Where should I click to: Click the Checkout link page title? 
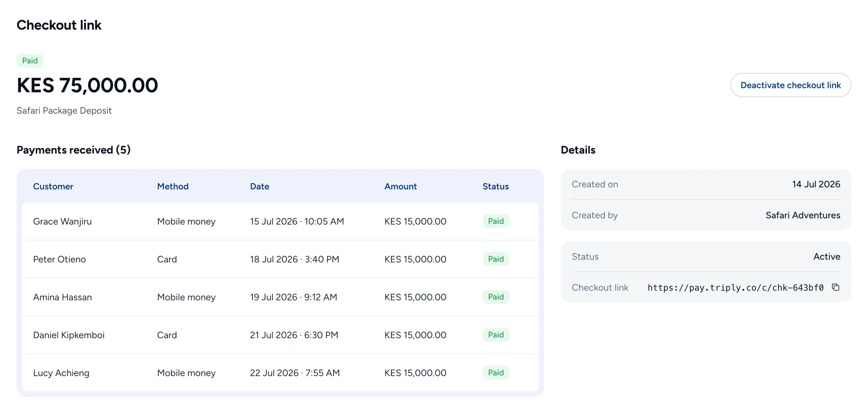(x=59, y=25)
